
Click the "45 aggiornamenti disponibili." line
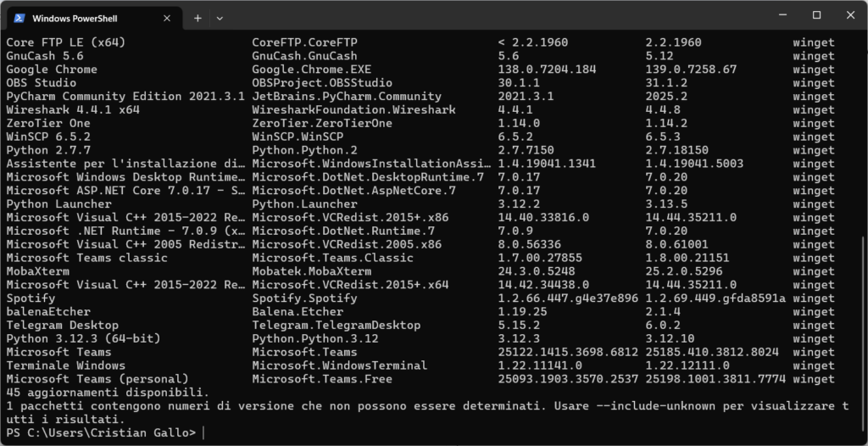point(107,393)
